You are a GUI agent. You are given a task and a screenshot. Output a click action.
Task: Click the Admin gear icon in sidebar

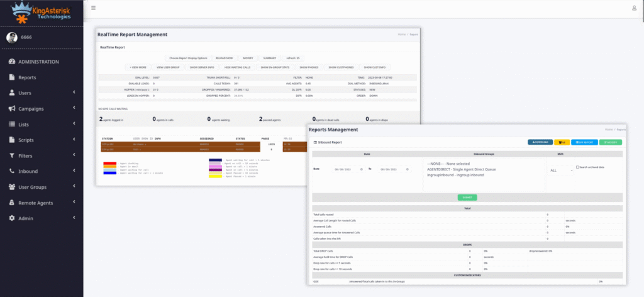[11, 218]
